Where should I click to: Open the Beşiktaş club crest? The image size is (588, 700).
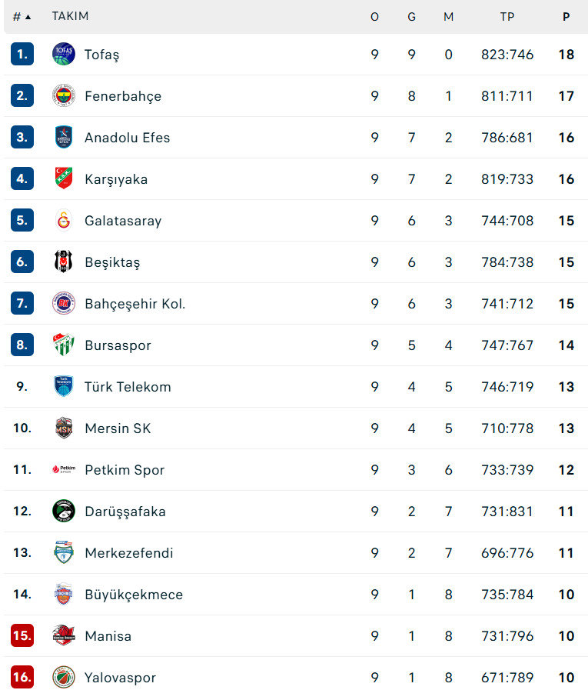[63, 262]
